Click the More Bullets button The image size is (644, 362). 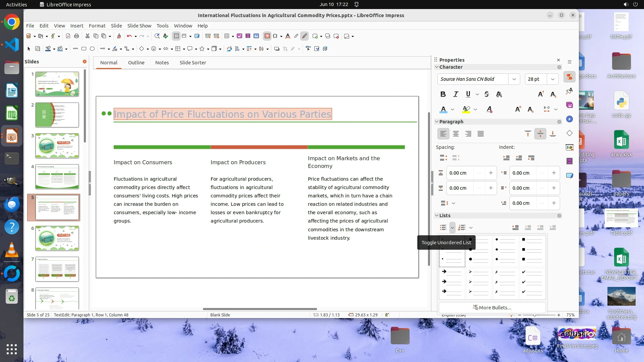point(492,307)
